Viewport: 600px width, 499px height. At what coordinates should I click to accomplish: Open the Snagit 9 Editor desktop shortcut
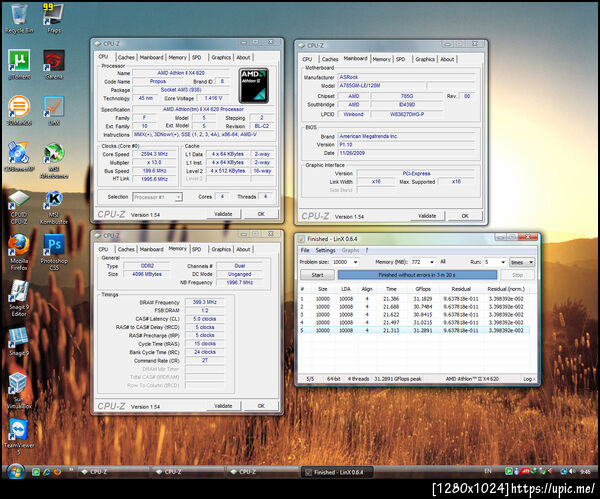point(19,298)
